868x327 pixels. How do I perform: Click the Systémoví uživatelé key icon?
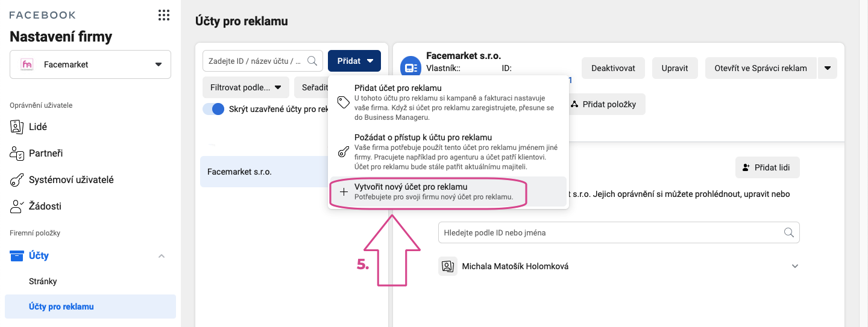click(17, 179)
